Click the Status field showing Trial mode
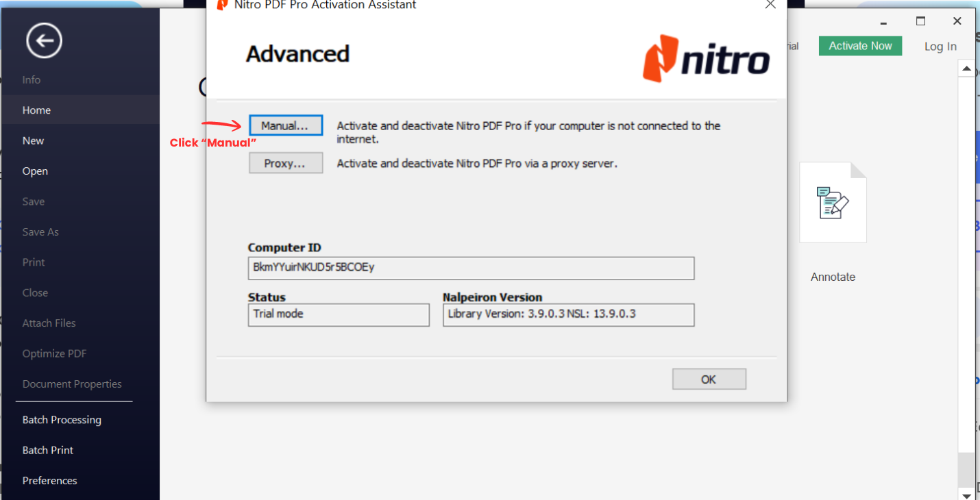The height and width of the screenshot is (500, 980). click(x=339, y=314)
